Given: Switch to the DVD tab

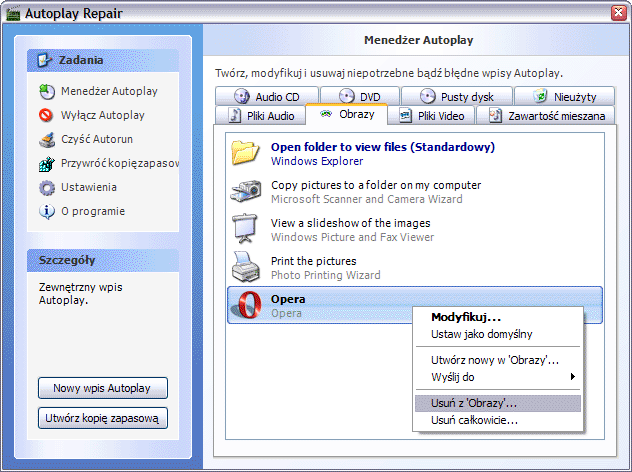Looking at the screenshot, I should click(x=360, y=96).
